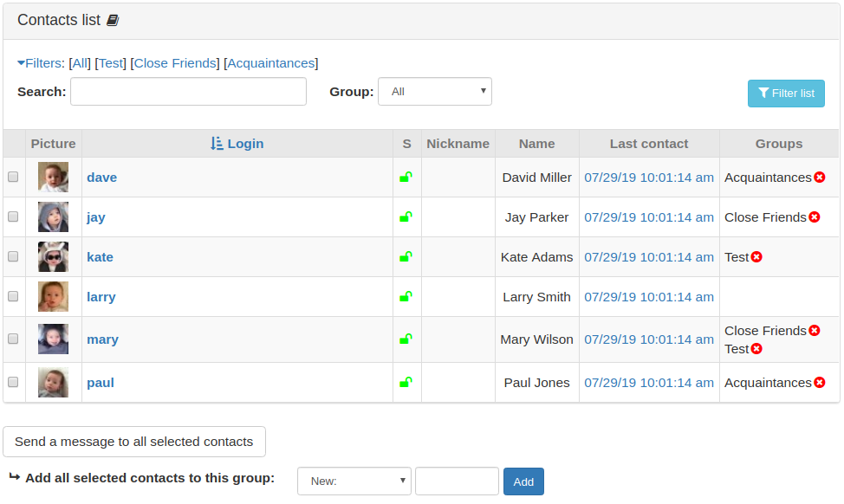The width and height of the screenshot is (844, 504).
Task: Focus the Search input field
Action: coord(188,92)
